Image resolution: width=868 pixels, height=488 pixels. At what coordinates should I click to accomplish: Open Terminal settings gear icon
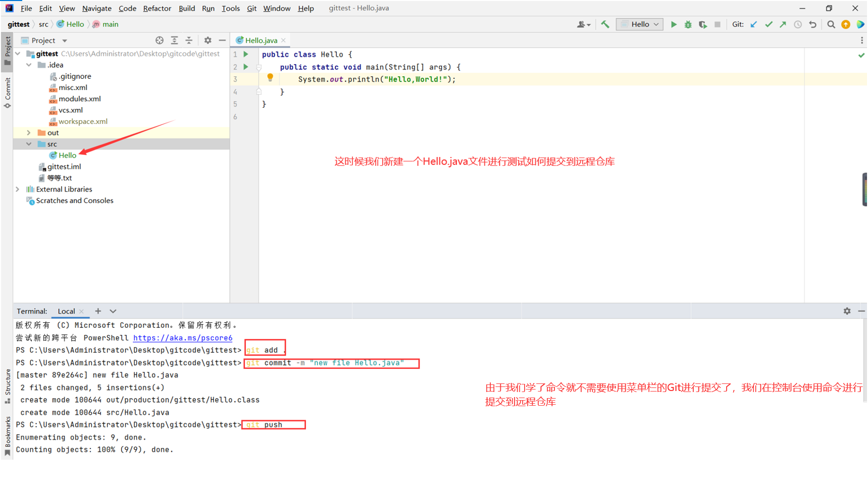tap(847, 311)
